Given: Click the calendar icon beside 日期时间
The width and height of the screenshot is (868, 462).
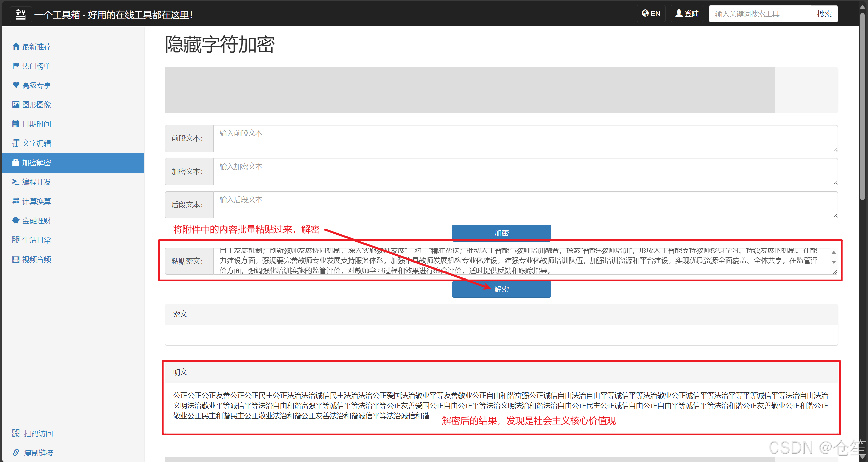Looking at the screenshot, I should 16,124.
